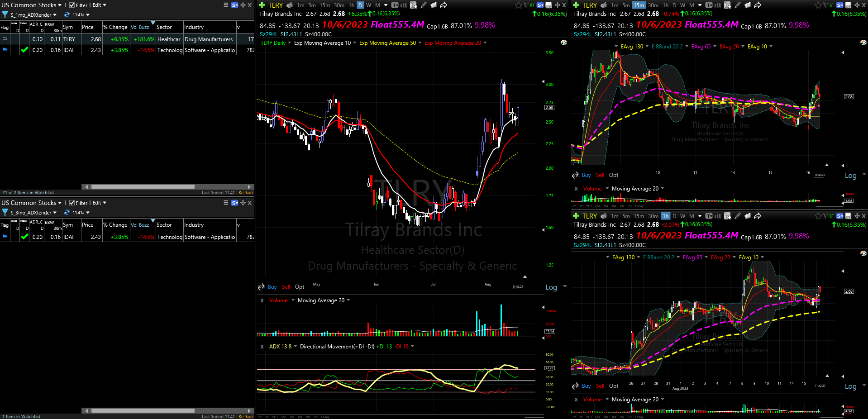Switch the daily chart to 5m timeframe
The width and height of the screenshot is (868, 419).
pyautogui.click(x=312, y=5)
